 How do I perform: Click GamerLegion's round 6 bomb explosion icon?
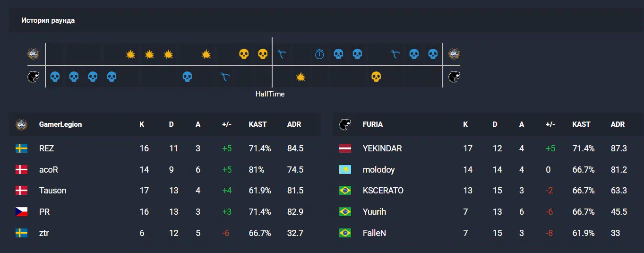coord(149,54)
